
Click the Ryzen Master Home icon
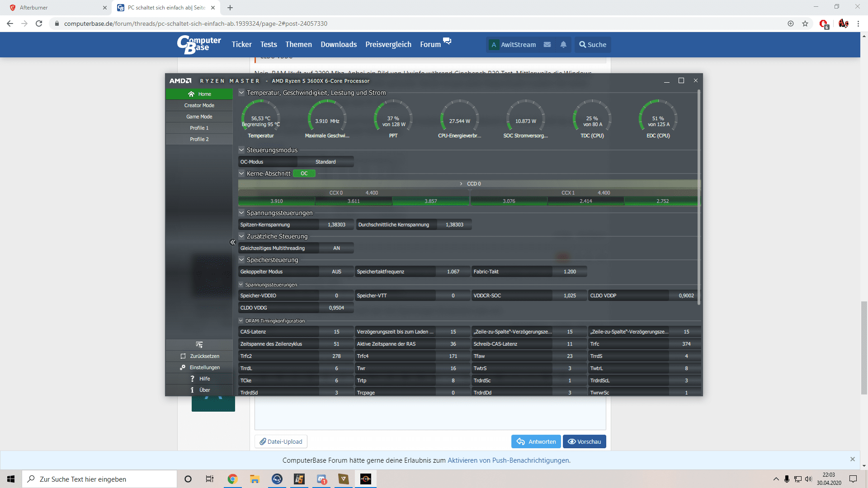tap(191, 94)
